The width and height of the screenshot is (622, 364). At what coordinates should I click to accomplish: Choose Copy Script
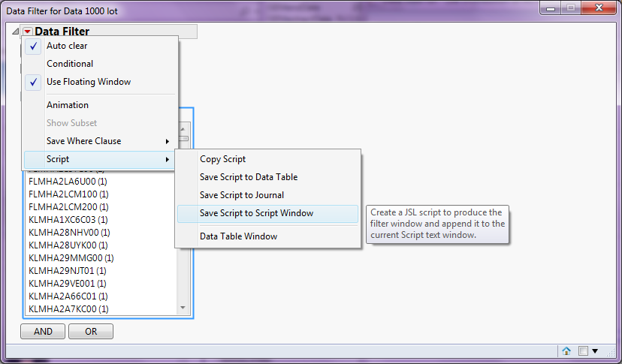267,159
